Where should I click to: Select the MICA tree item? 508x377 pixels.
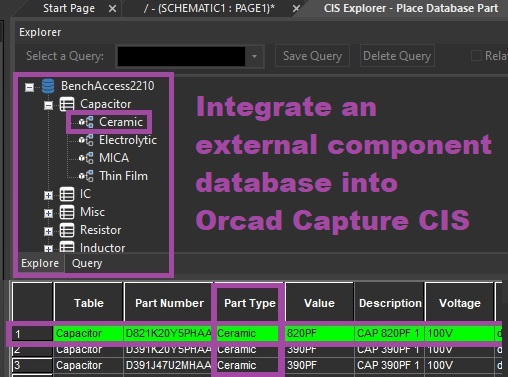tap(114, 158)
